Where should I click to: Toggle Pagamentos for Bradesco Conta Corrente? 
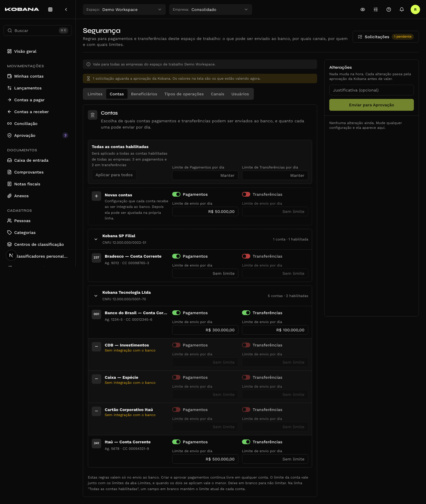176,256
